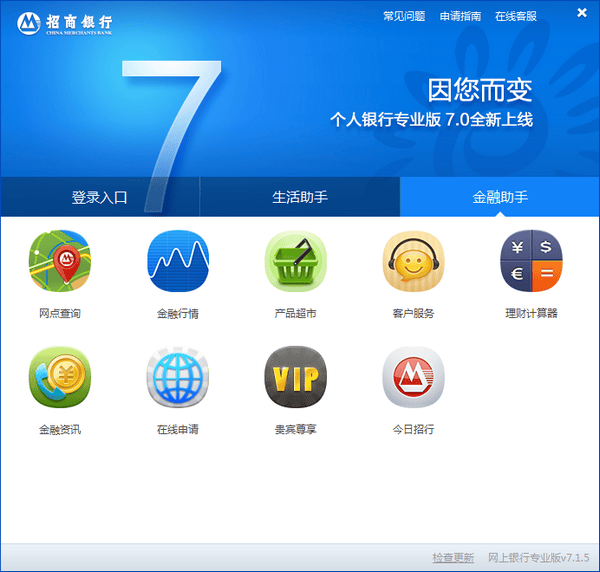
Task: Click 检查更新 to check for updates
Action: click(453, 557)
